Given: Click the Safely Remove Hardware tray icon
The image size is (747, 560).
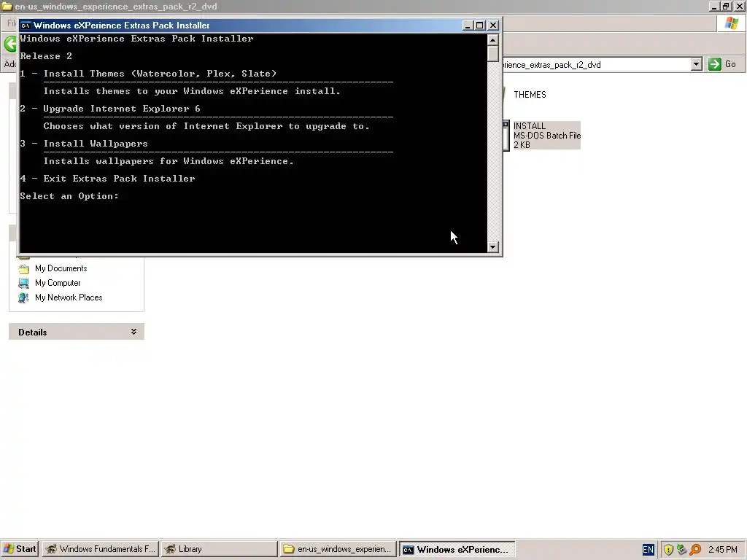Looking at the screenshot, I should click(x=682, y=550).
